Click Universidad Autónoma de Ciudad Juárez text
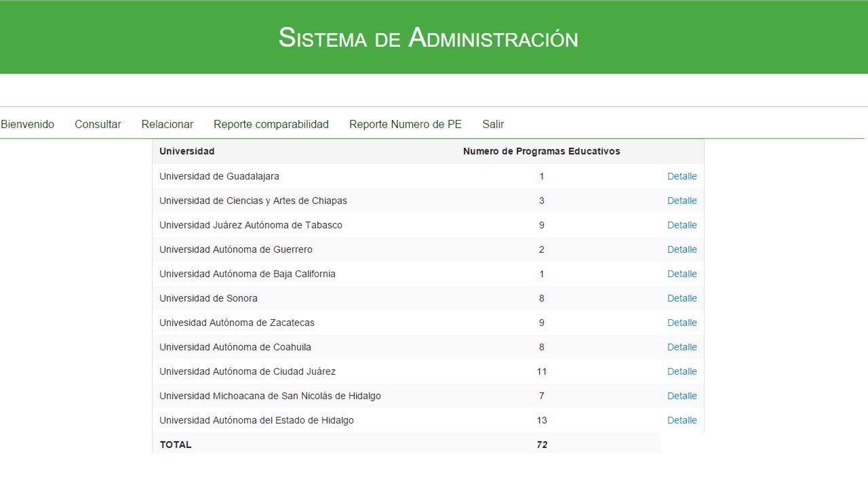This screenshot has height=488, width=868. pos(248,371)
